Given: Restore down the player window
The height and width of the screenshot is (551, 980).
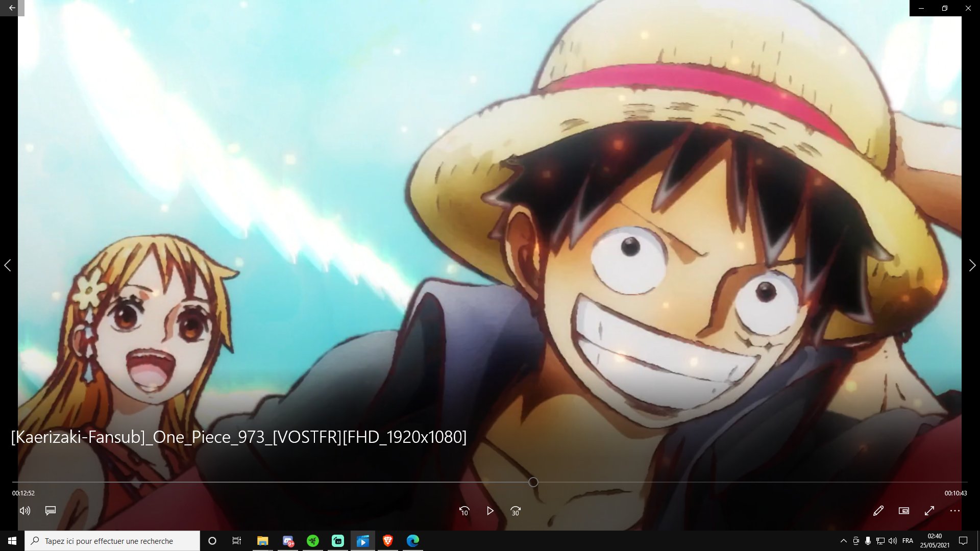Looking at the screenshot, I should [x=945, y=8].
